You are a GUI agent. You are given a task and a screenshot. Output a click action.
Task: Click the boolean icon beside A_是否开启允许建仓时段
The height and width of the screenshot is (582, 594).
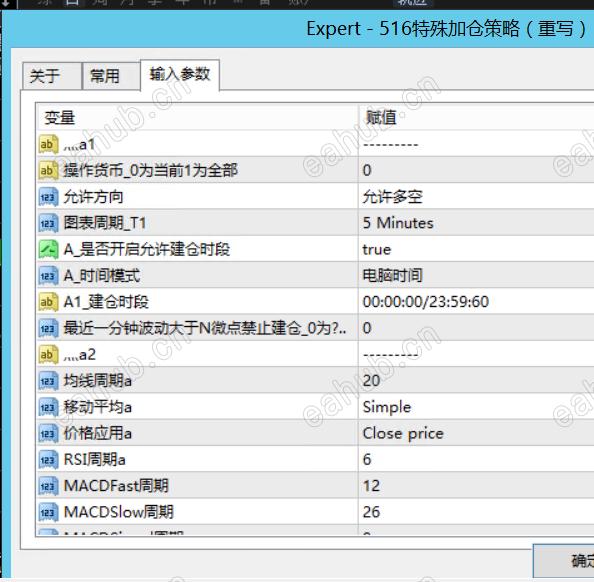48,250
